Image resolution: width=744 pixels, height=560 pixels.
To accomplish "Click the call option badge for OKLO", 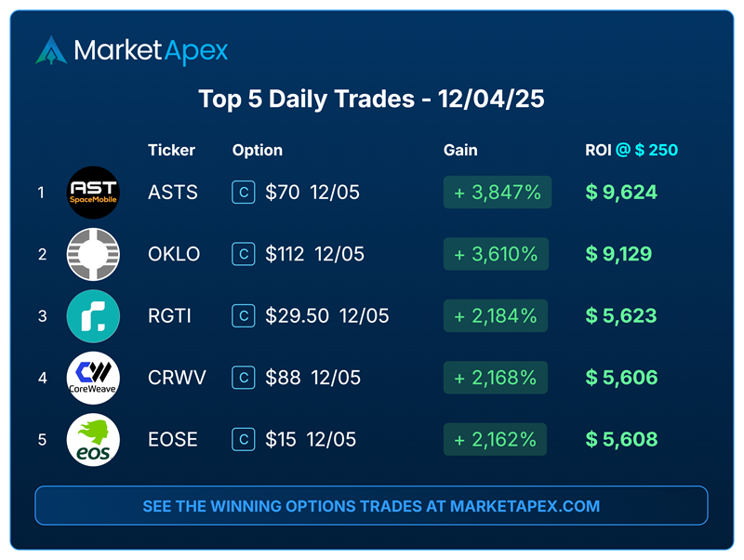I will (243, 254).
